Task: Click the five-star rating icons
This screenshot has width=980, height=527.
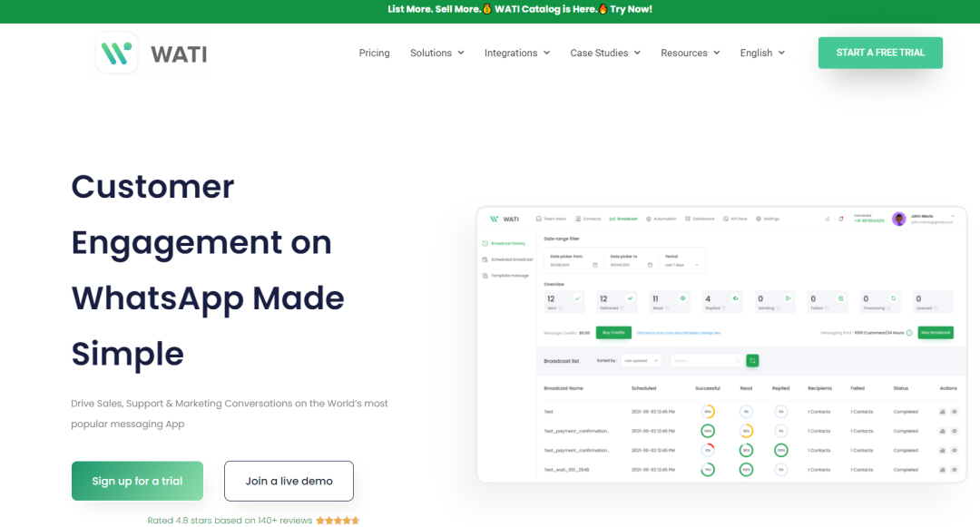Action: [338, 521]
